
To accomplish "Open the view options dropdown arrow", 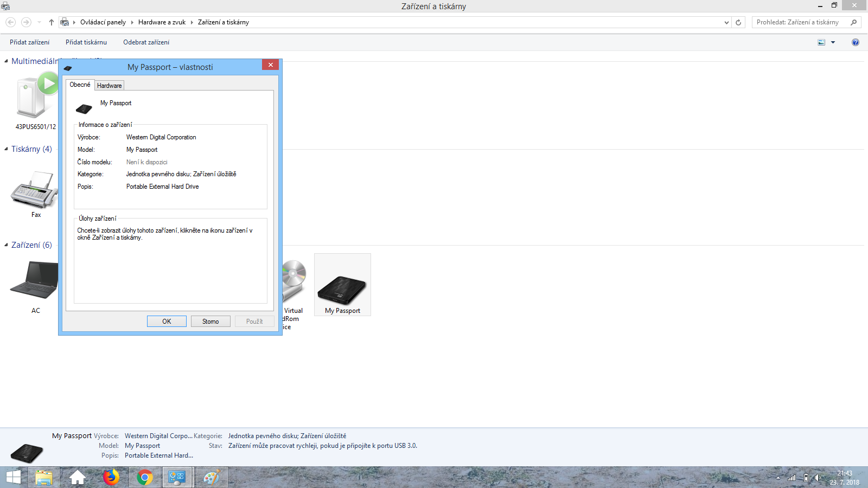I will (x=833, y=42).
